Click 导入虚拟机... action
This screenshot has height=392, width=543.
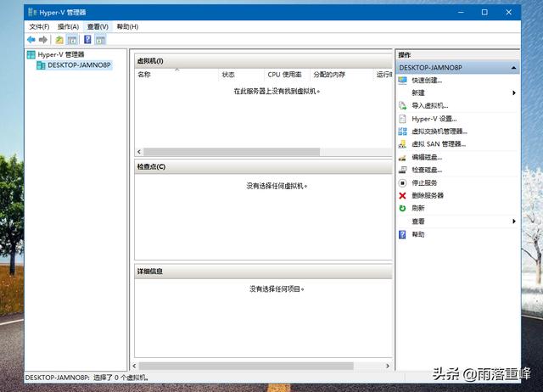pyautogui.click(x=430, y=105)
